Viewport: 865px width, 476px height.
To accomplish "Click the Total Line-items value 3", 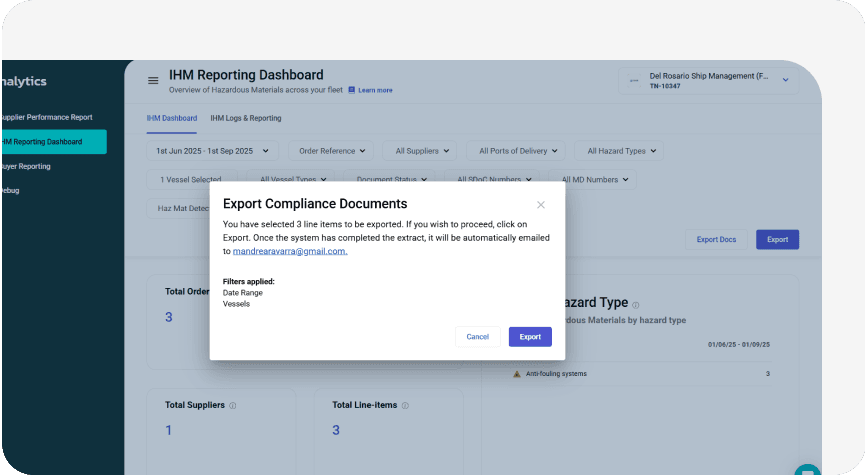I will (x=336, y=430).
